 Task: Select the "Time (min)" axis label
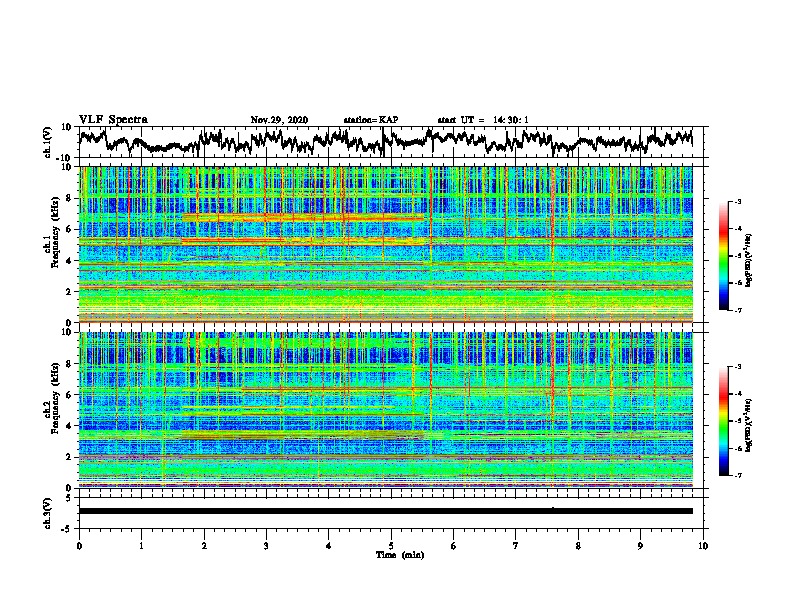[x=400, y=555]
